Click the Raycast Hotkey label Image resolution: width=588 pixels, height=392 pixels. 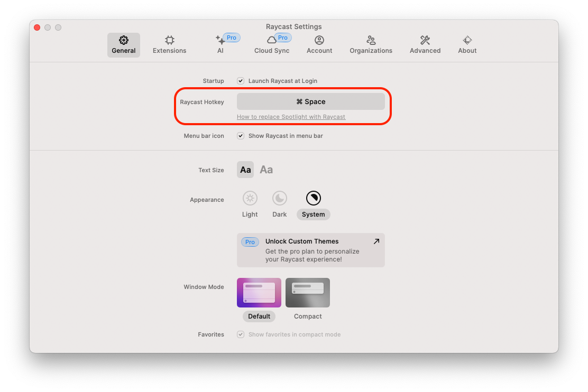[x=202, y=102]
